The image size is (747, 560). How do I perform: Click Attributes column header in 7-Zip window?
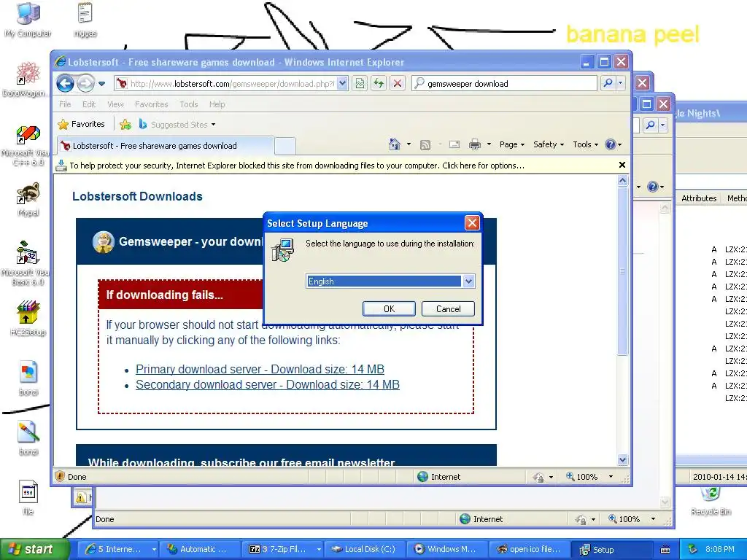pos(698,198)
